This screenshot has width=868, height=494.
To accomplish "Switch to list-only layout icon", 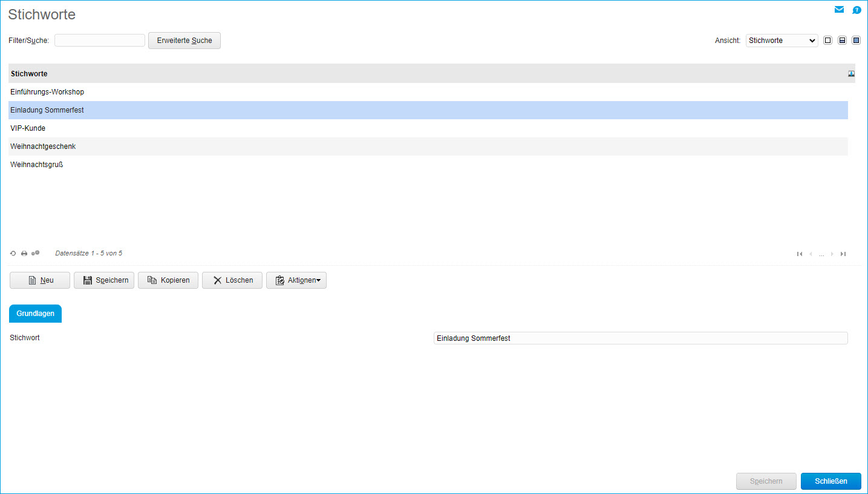I will [x=827, y=41].
